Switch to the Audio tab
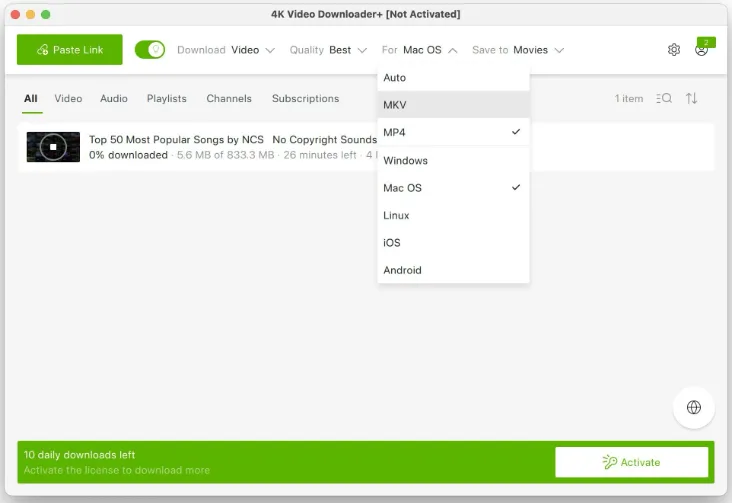This screenshot has width=732, height=503. [114, 99]
